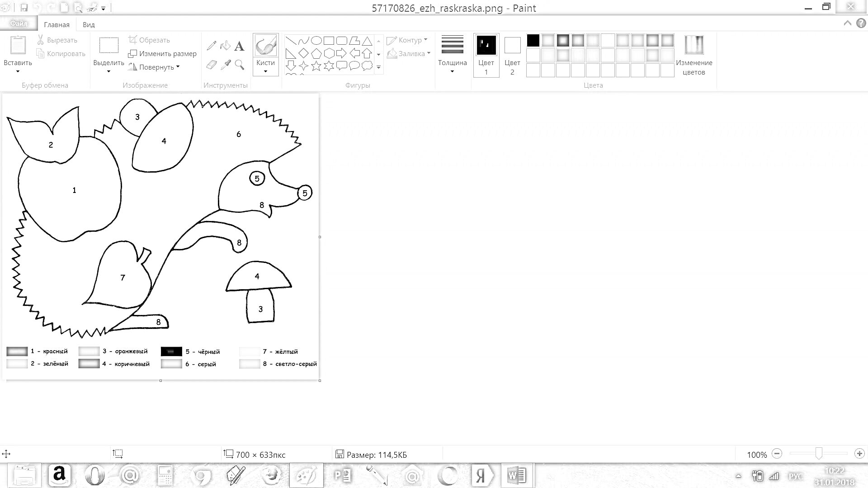Viewport: 868px width, 488px height.
Task: Choose the Right arrow shape
Action: 341,53
